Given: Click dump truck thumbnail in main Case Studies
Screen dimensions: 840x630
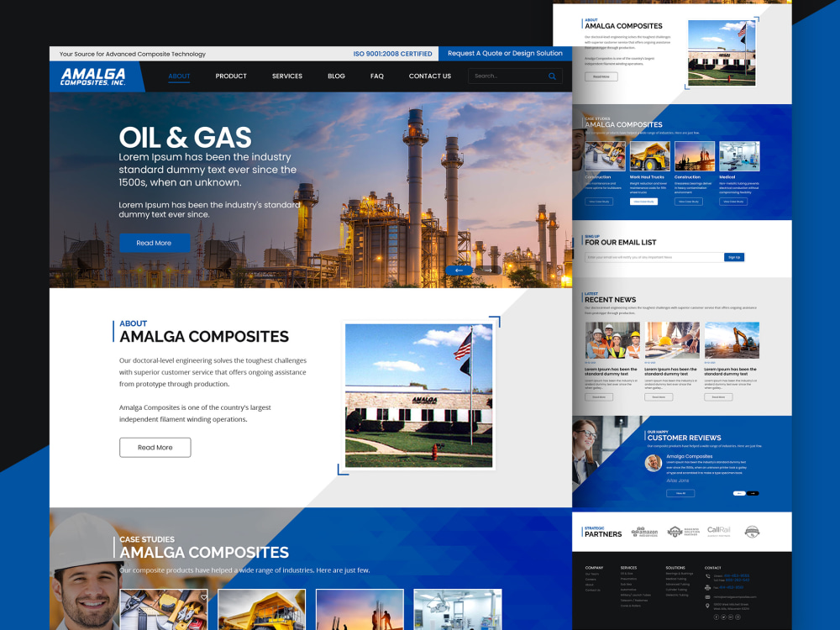Looking at the screenshot, I should [261, 610].
